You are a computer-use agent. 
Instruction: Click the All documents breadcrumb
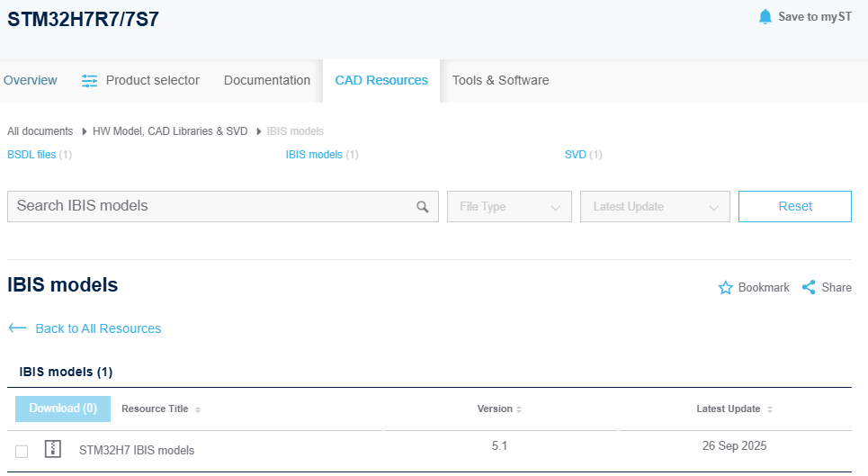[x=40, y=131]
